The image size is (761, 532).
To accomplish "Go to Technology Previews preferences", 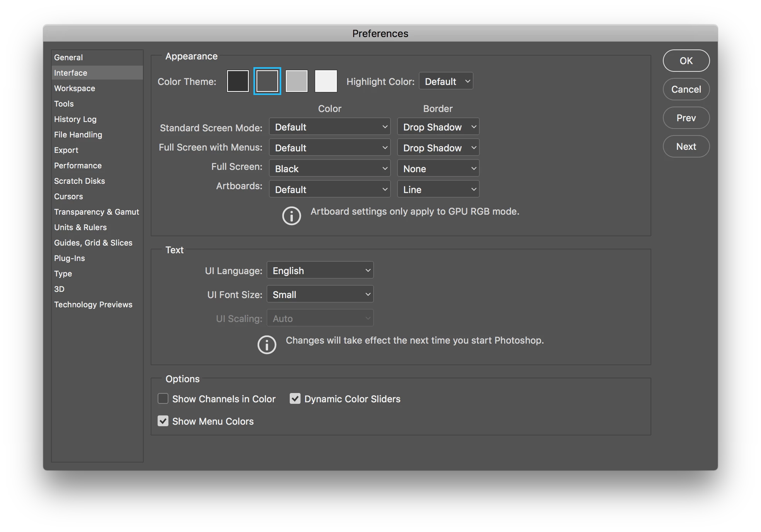I will 93,304.
